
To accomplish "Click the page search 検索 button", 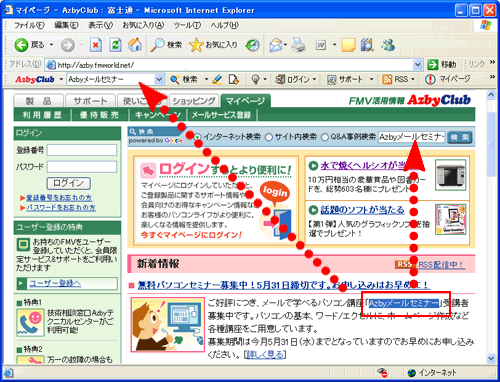I will coord(460,137).
